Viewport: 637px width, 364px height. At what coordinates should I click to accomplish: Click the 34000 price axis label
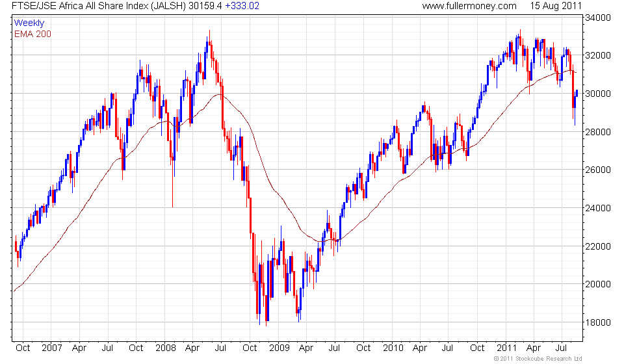point(597,18)
